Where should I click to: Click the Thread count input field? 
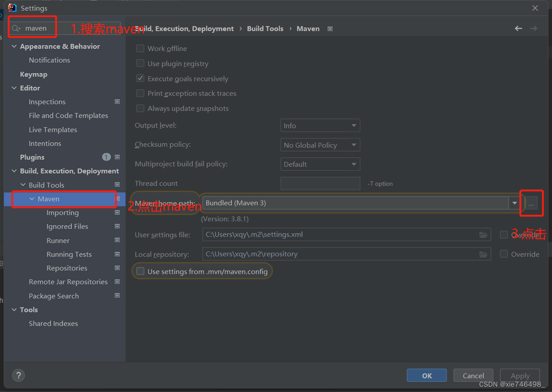(320, 183)
